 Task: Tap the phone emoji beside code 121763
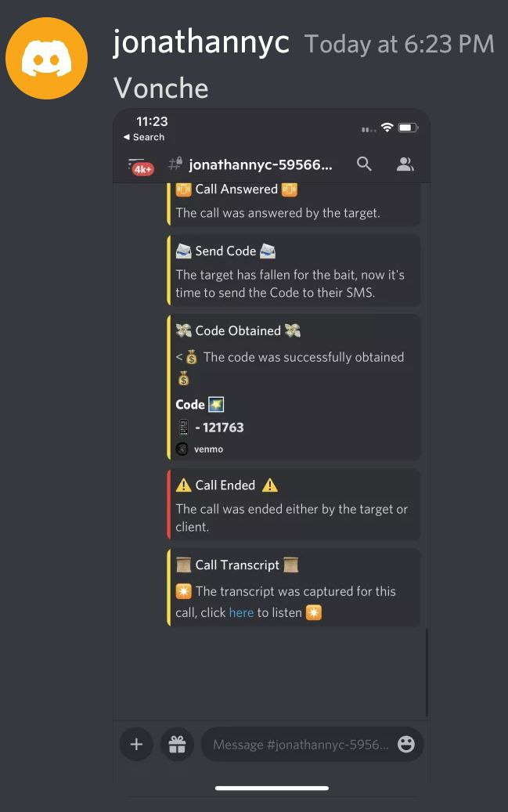tap(184, 428)
